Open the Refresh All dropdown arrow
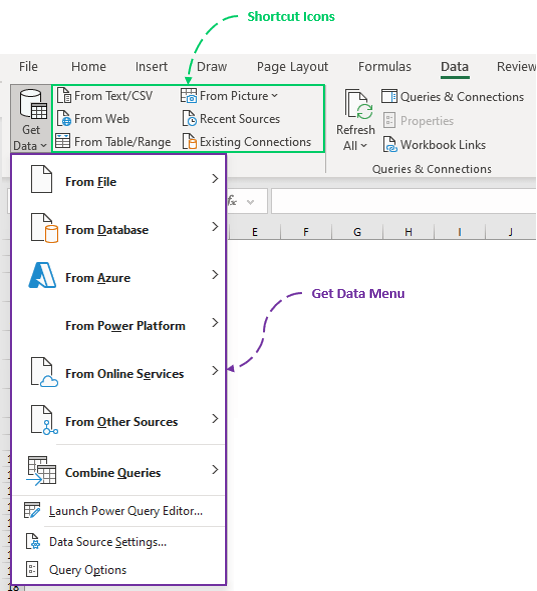 click(x=364, y=145)
